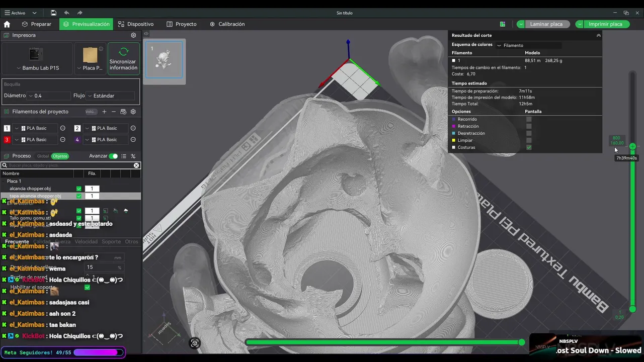The height and width of the screenshot is (362, 644).
Task: Switch to the Dispositivo tab
Action: 136,24
